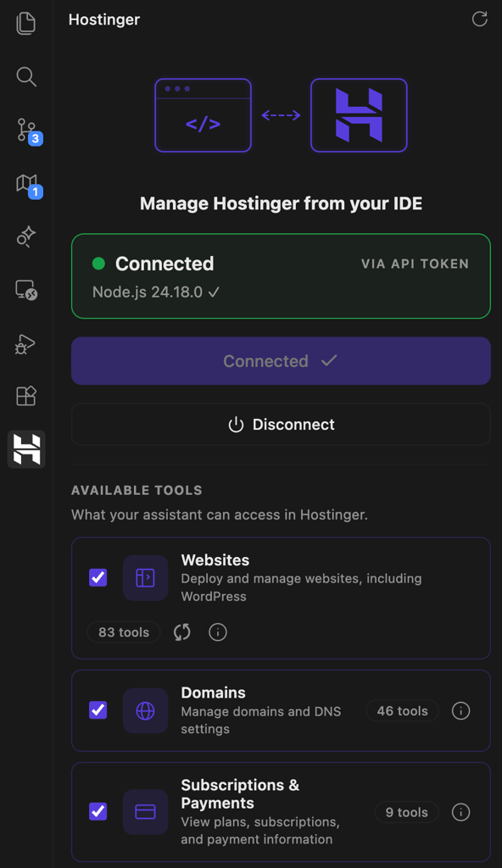Click the Subscriptions card icon

click(x=145, y=812)
